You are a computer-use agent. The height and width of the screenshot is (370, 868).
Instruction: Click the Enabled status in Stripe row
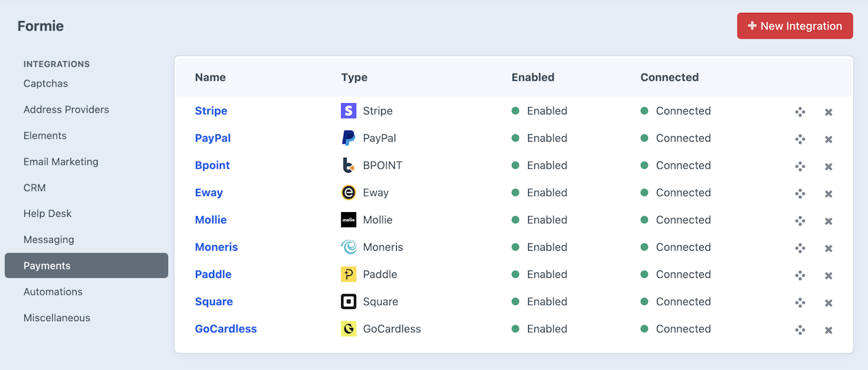point(539,110)
